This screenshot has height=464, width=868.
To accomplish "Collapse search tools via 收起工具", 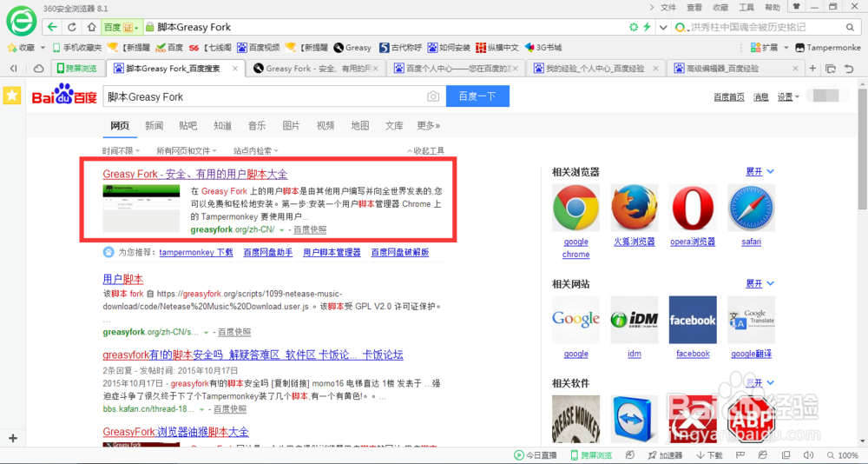I will pyautogui.click(x=425, y=151).
